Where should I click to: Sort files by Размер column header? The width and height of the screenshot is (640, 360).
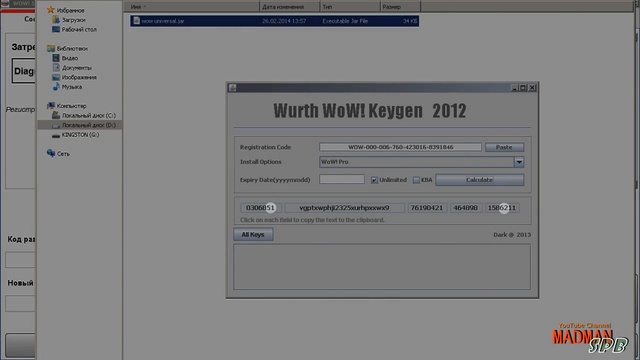[400, 7]
